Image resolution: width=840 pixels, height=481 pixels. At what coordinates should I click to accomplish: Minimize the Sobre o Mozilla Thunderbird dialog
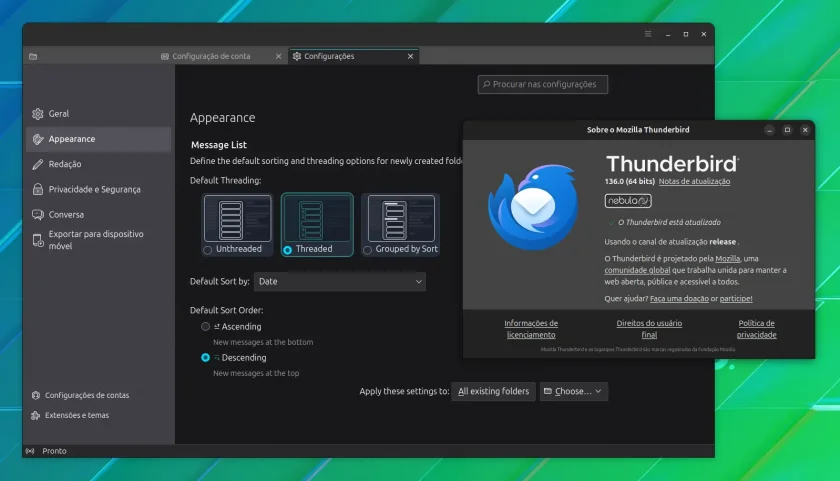point(769,130)
